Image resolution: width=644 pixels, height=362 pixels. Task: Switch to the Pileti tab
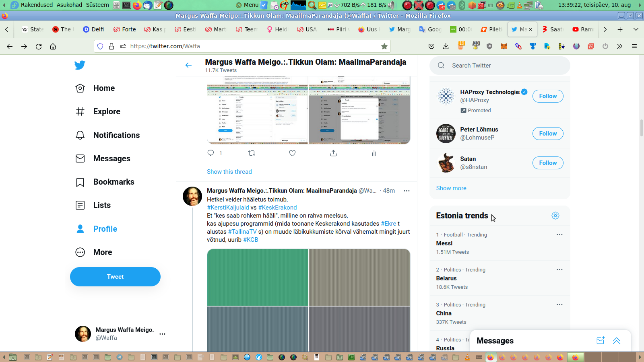tap(491, 29)
